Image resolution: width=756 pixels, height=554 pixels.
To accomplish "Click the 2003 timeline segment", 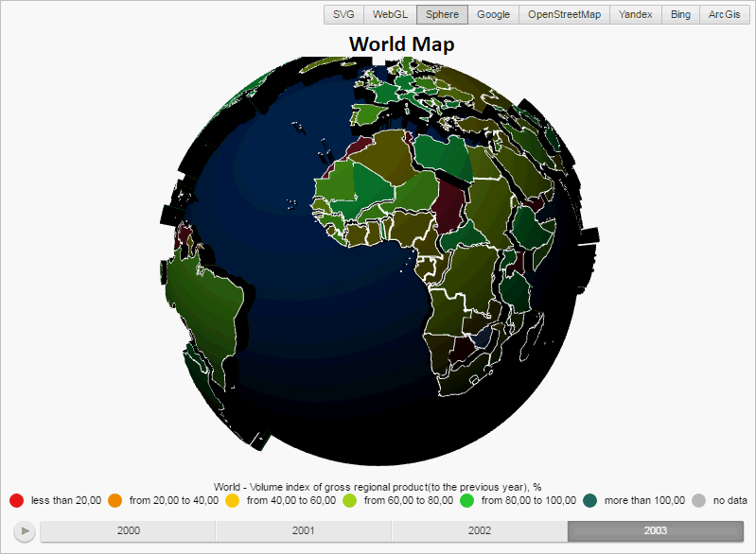I will (x=656, y=531).
